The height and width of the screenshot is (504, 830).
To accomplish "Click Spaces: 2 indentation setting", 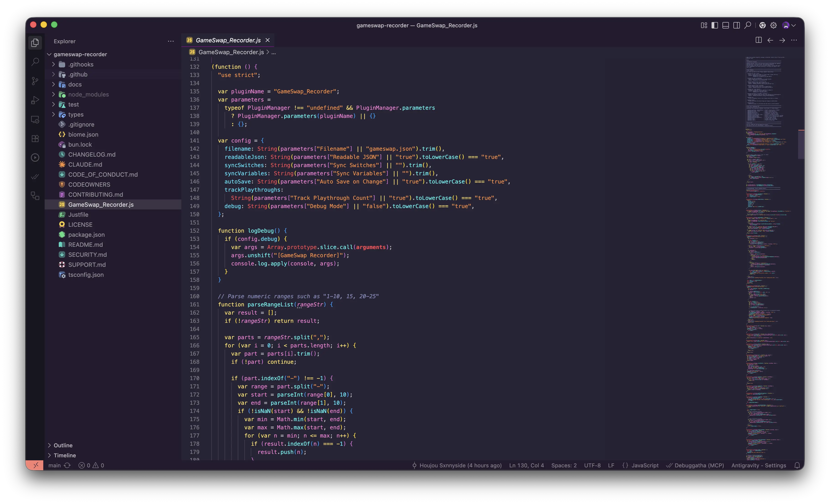I will 564,465.
